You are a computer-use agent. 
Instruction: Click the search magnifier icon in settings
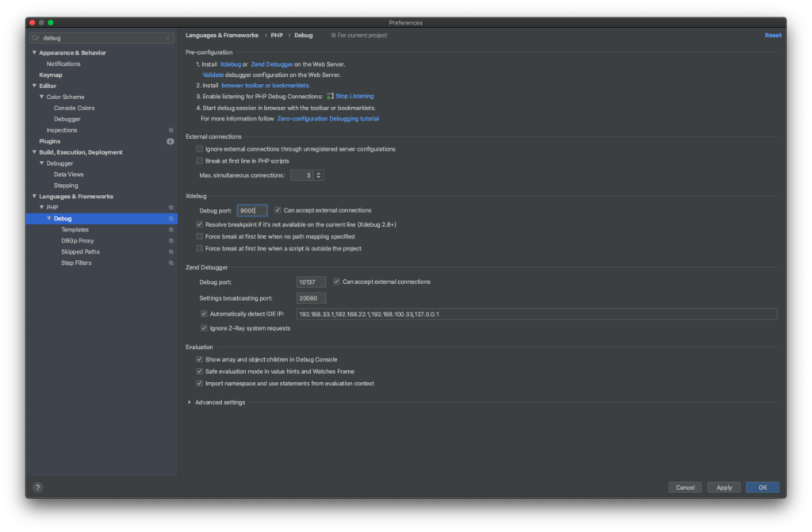(x=36, y=37)
